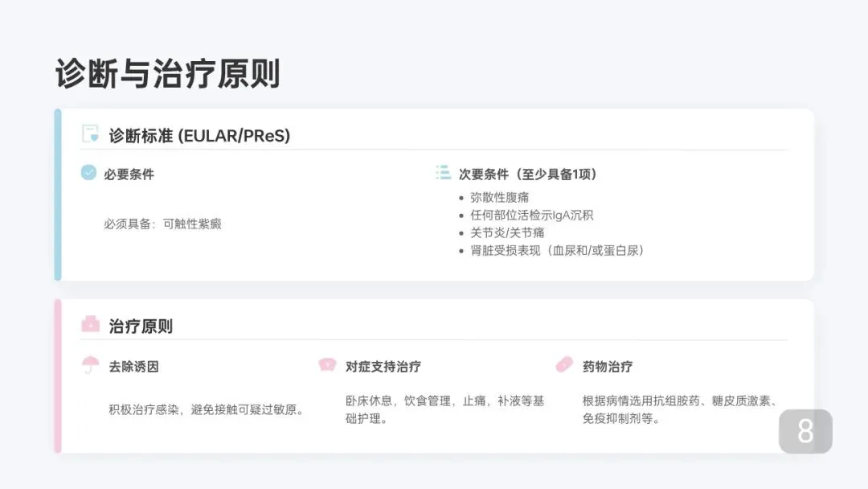Screen dimensions: 868x489
Task: Click the pill icon beside 药物治疗
Action: pos(564,365)
